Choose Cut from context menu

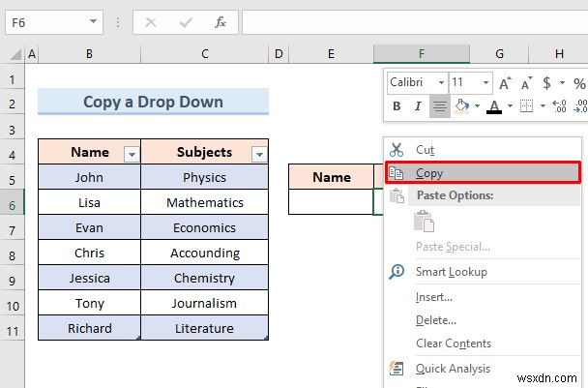click(x=483, y=150)
